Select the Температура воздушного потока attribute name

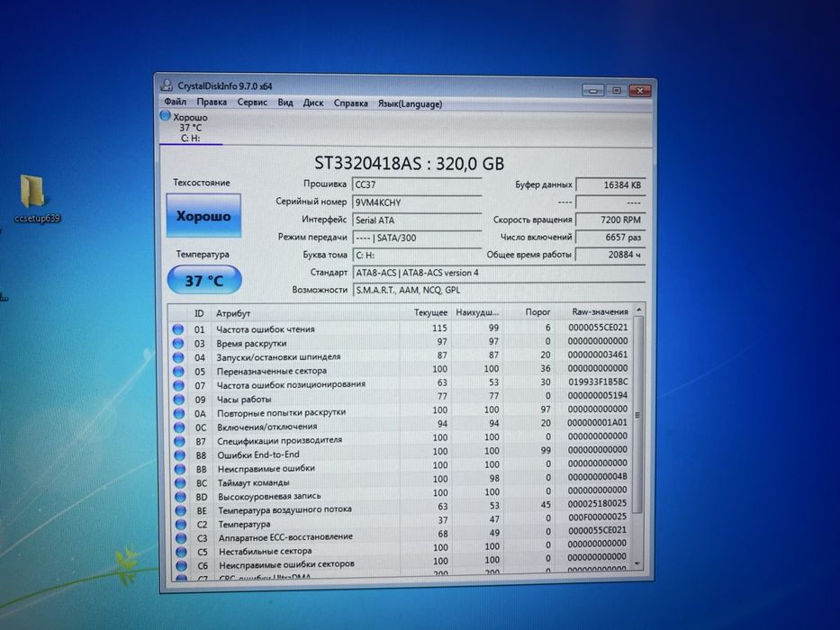coord(285,509)
